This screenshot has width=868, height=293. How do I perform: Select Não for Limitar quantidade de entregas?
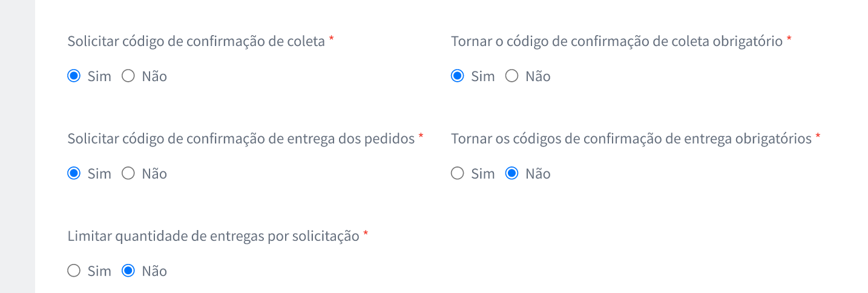(128, 271)
